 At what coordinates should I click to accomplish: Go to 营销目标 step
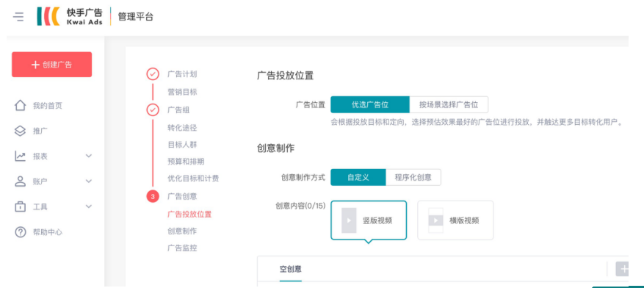tap(182, 92)
